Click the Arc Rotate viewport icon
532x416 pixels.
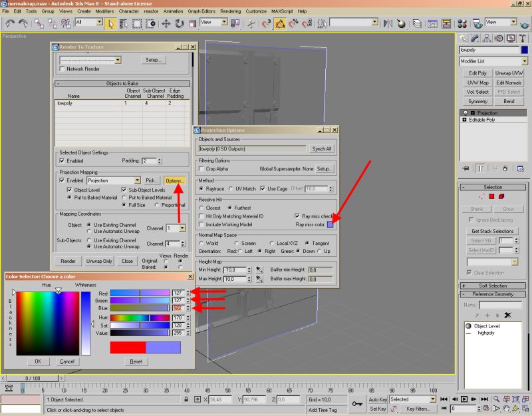[x=515, y=408]
